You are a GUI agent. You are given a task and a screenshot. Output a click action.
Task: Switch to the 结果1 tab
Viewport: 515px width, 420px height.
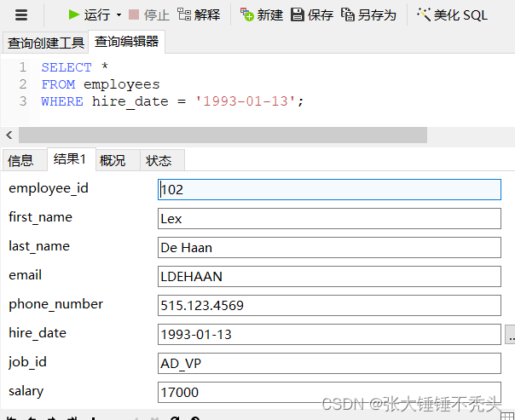coord(70,159)
